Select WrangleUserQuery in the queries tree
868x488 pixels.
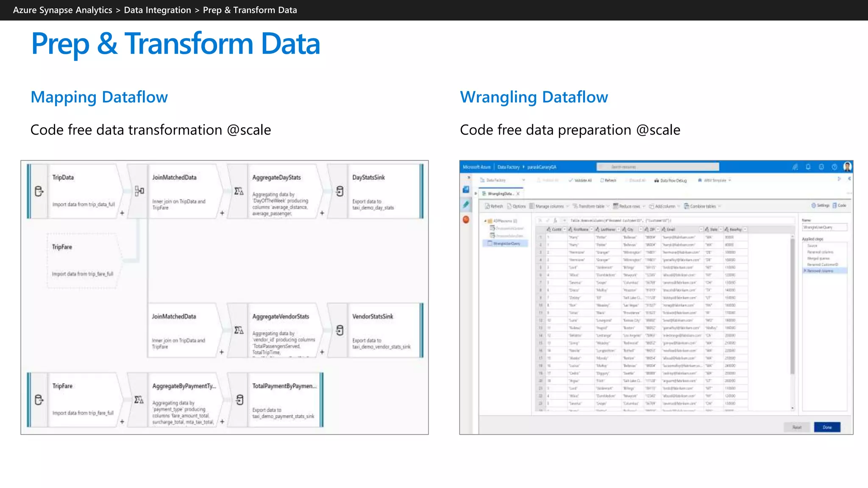[504, 244]
